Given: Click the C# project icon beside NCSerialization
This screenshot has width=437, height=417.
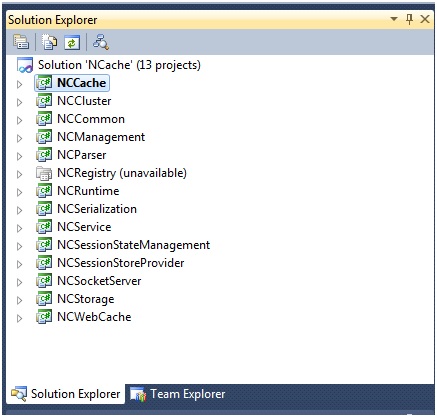Looking at the screenshot, I should pos(44,208).
